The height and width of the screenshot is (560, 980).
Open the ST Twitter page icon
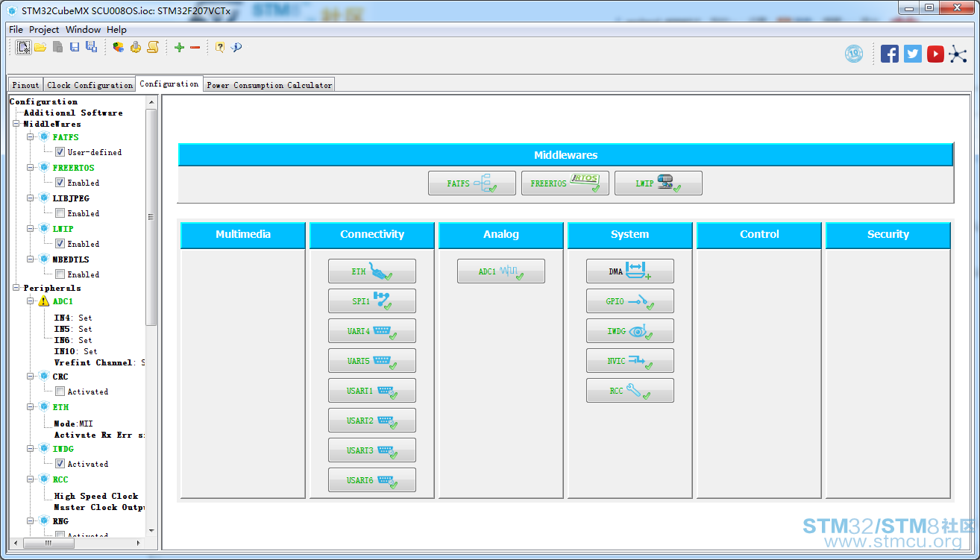click(913, 54)
